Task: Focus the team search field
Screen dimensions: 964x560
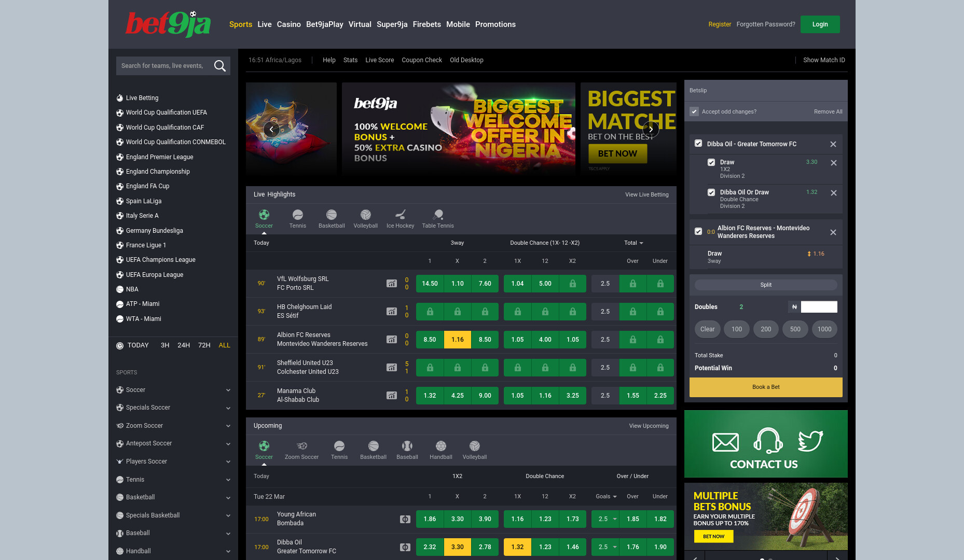Action: [x=163, y=66]
